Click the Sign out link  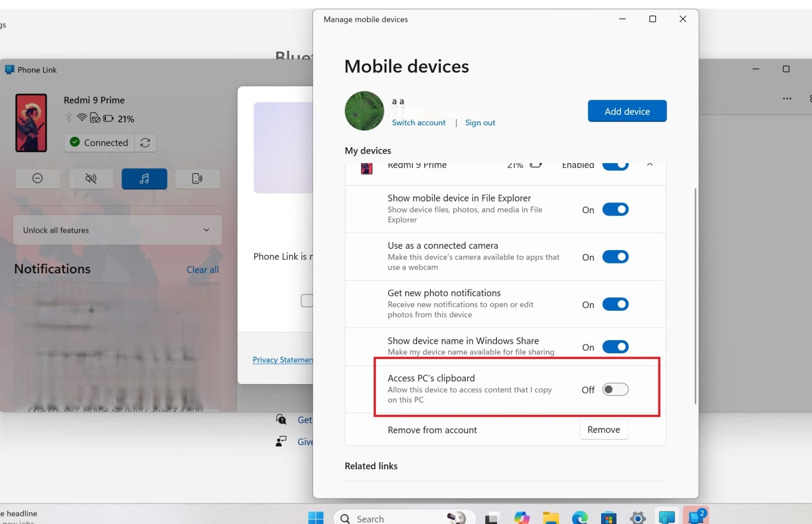coord(480,122)
